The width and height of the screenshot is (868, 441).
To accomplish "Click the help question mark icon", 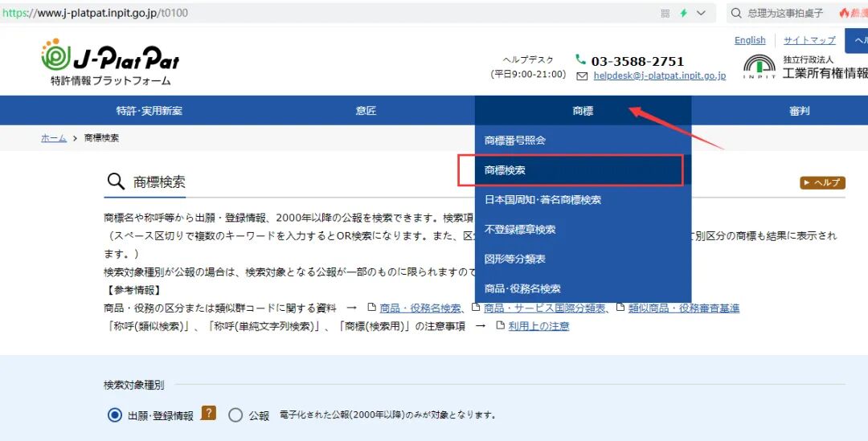I will coord(208,414).
